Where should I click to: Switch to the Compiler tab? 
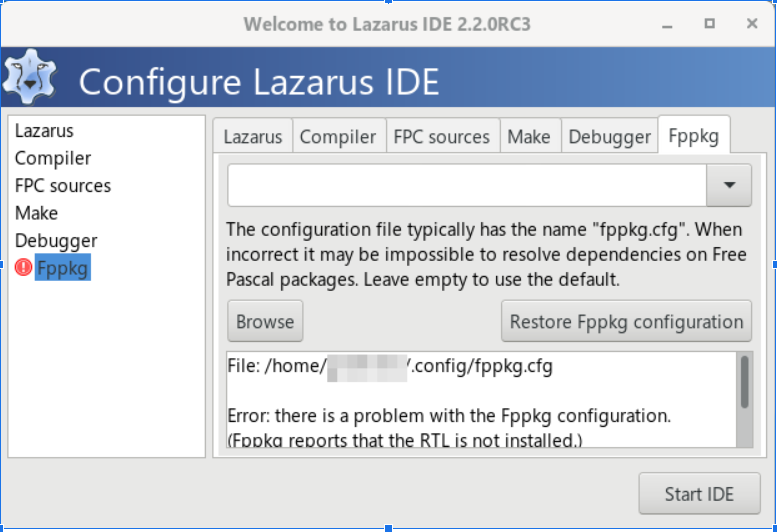click(x=338, y=137)
